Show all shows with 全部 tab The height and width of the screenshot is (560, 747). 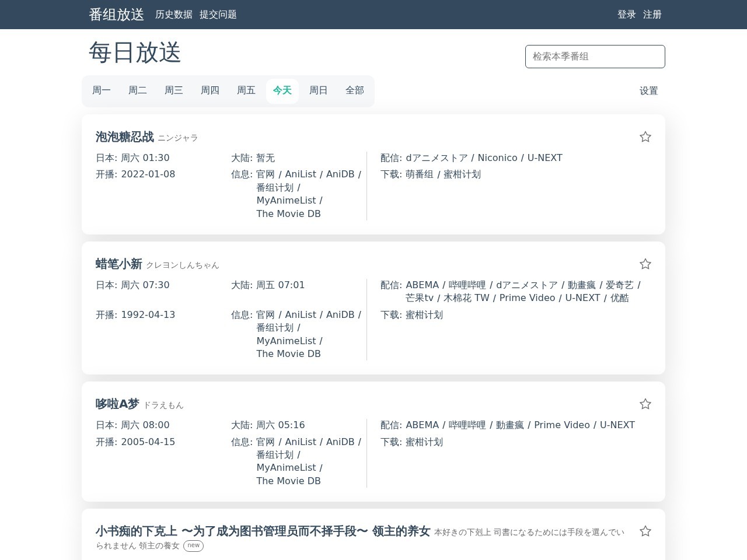pyautogui.click(x=354, y=90)
